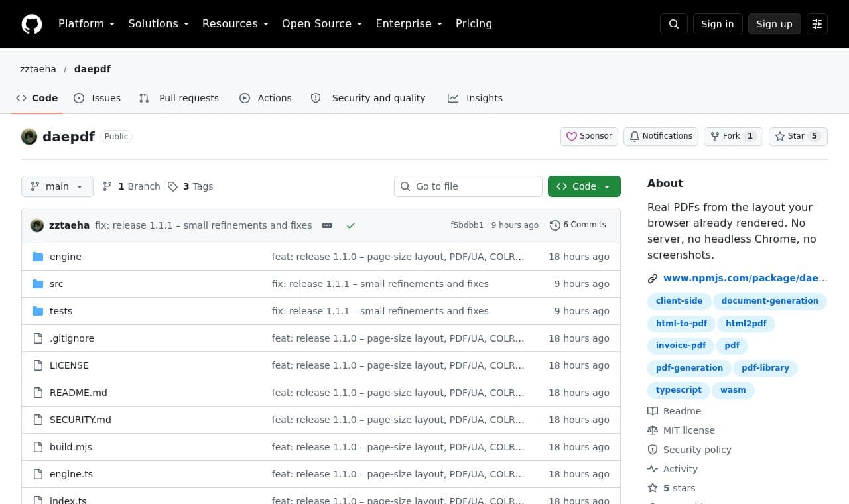Image resolution: width=849 pixels, height=504 pixels.
Task: Open the Security and quality tab
Action: tap(368, 98)
